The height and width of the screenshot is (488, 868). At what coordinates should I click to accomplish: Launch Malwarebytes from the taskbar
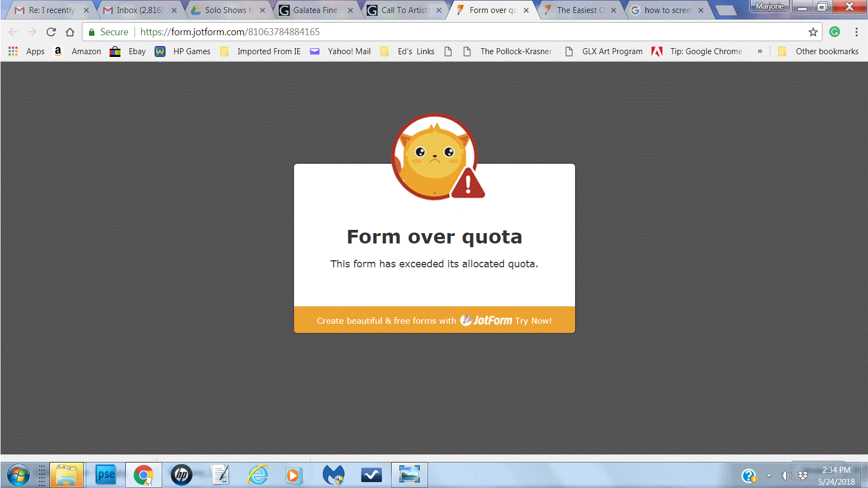point(333,475)
